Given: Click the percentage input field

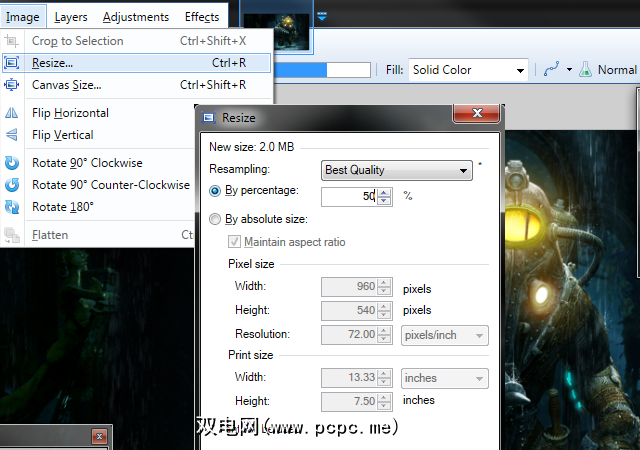Looking at the screenshot, I should pos(349,197).
